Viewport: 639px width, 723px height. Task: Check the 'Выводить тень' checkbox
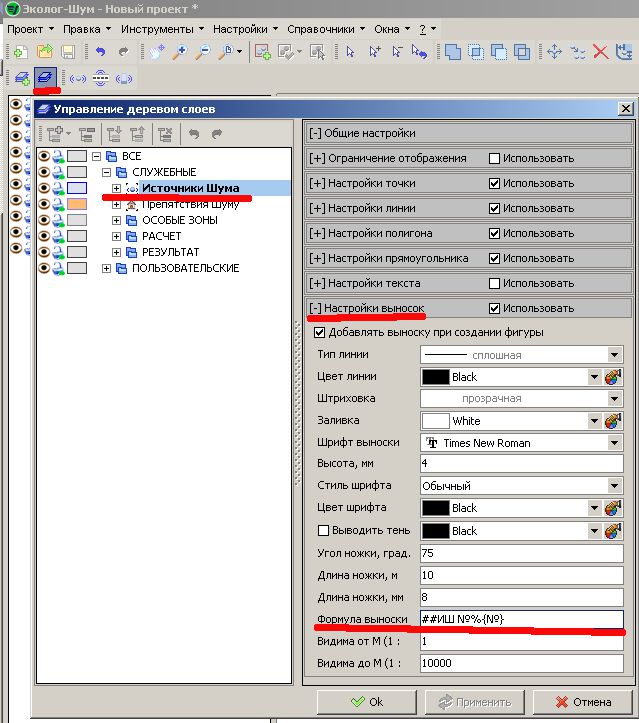tap(323, 530)
